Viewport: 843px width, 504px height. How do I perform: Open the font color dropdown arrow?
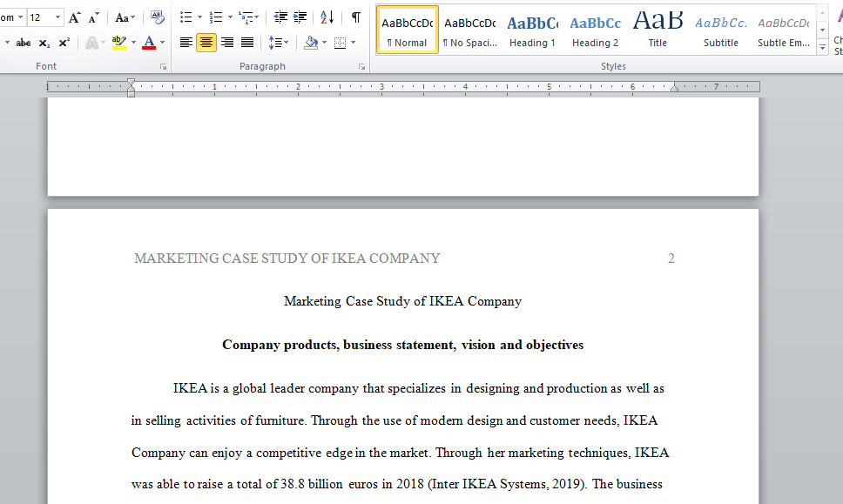[162, 43]
